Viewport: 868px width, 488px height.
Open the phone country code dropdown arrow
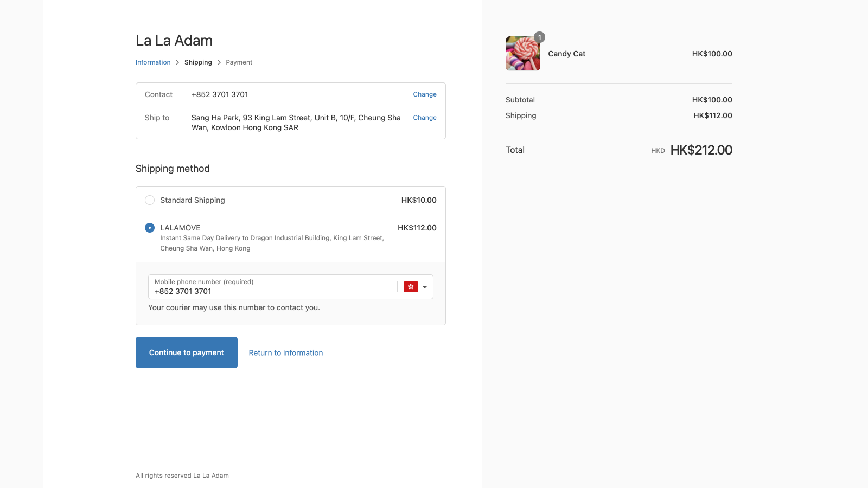(425, 287)
